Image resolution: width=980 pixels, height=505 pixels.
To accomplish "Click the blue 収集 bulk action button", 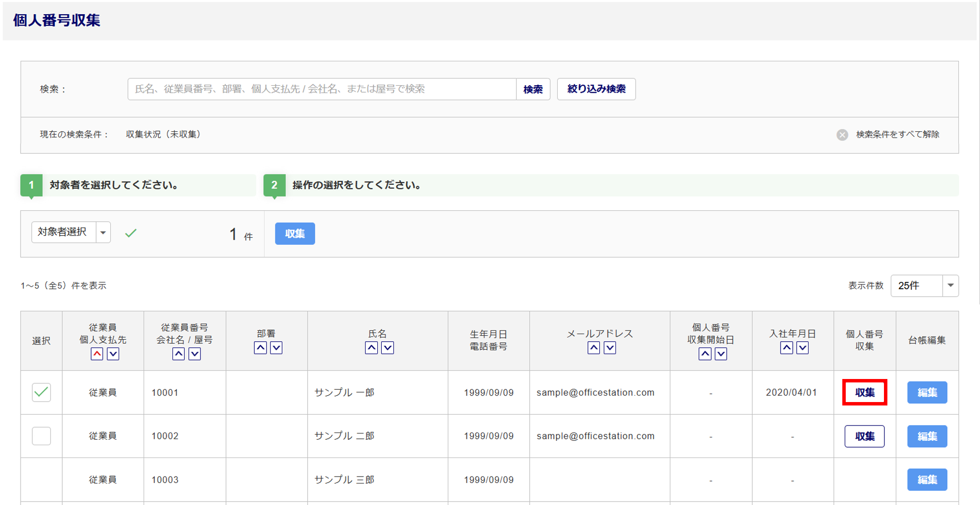I will point(295,233).
